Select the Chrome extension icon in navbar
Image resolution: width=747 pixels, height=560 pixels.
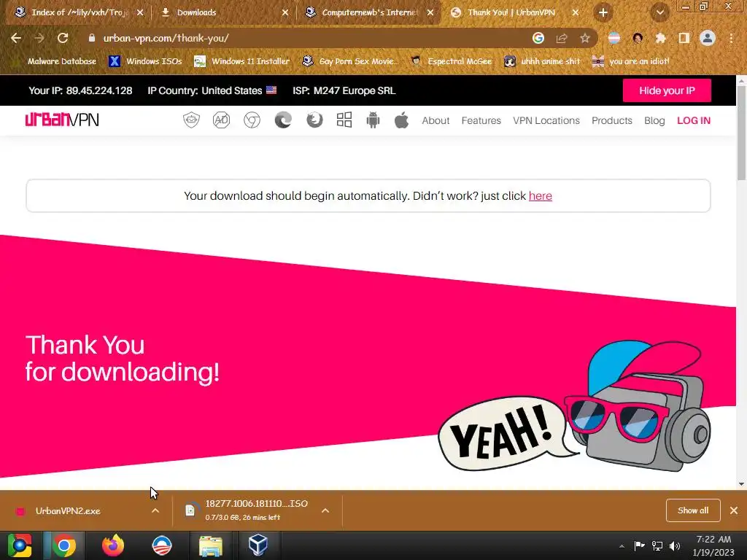pos(252,120)
